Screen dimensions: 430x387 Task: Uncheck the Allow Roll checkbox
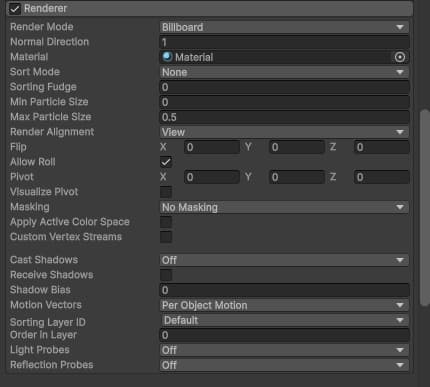[x=166, y=162]
